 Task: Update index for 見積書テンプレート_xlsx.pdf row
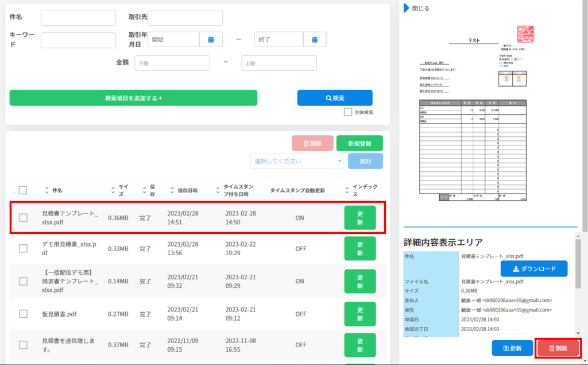360,218
